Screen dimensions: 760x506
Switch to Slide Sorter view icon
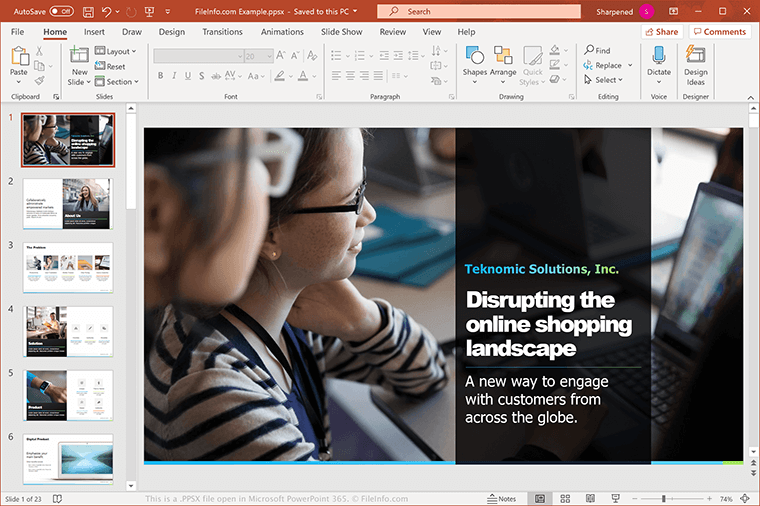pyautogui.click(x=565, y=499)
